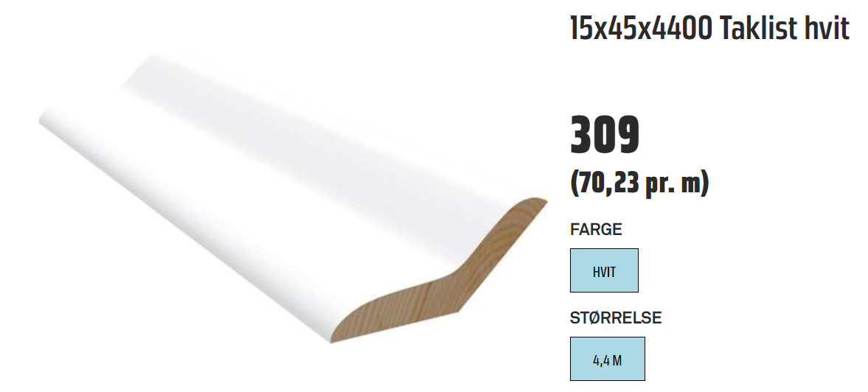Viewport: 868px width, 392px height.
Task: Click the STØRRELSE label
Action: point(616,318)
